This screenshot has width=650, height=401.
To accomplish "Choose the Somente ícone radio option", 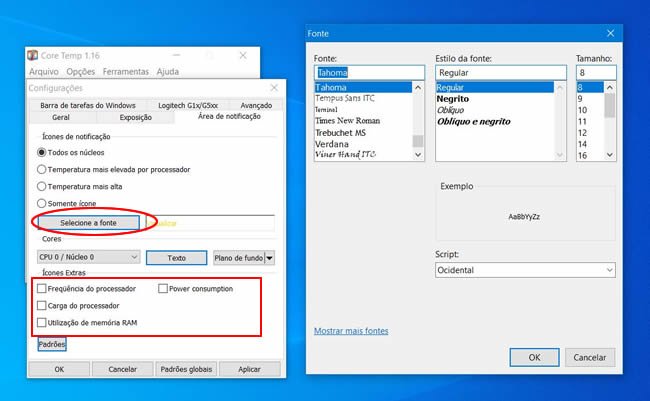I will (42, 203).
